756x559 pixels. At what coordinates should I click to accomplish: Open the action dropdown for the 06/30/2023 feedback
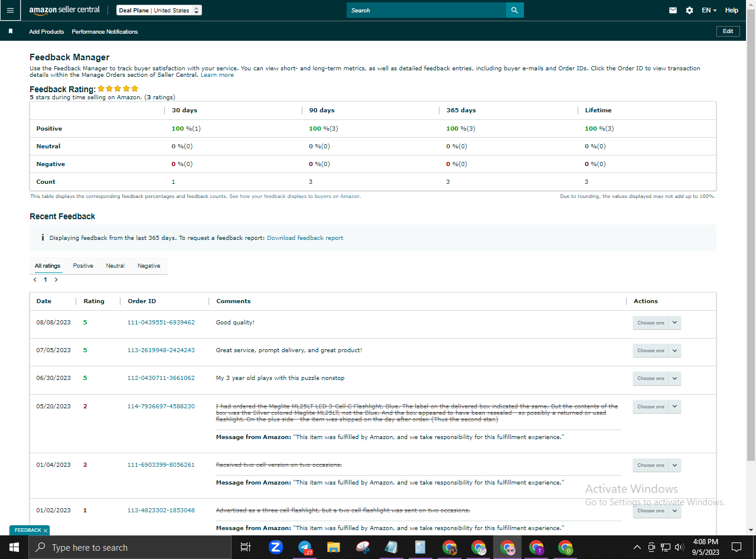(x=657, y=378)
